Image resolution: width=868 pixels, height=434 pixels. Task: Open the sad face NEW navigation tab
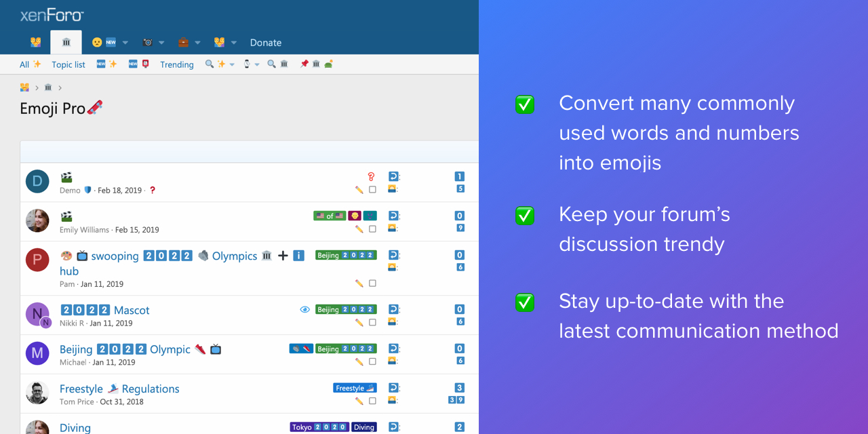(104, 42)
